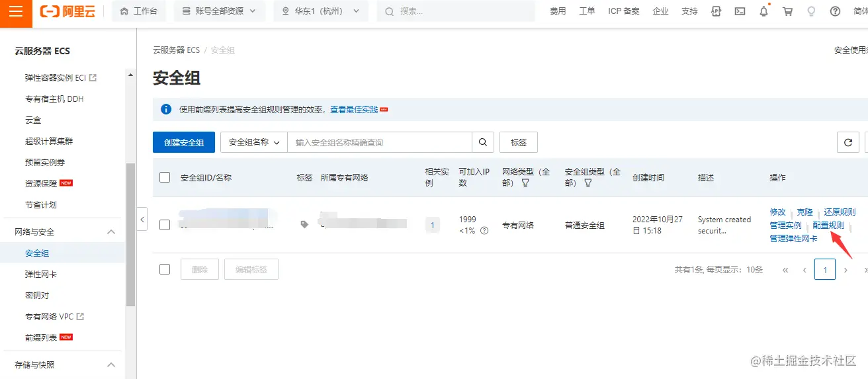The width and height of the screenshot is (868, 379).
Task: Click the related instances count 1
Action: coord(433,225)
